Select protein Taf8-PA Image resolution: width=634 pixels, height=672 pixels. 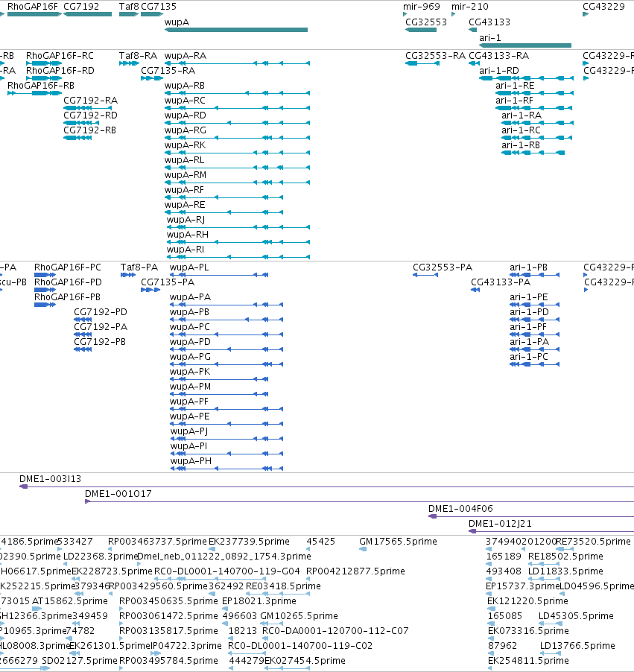(139, 268)
